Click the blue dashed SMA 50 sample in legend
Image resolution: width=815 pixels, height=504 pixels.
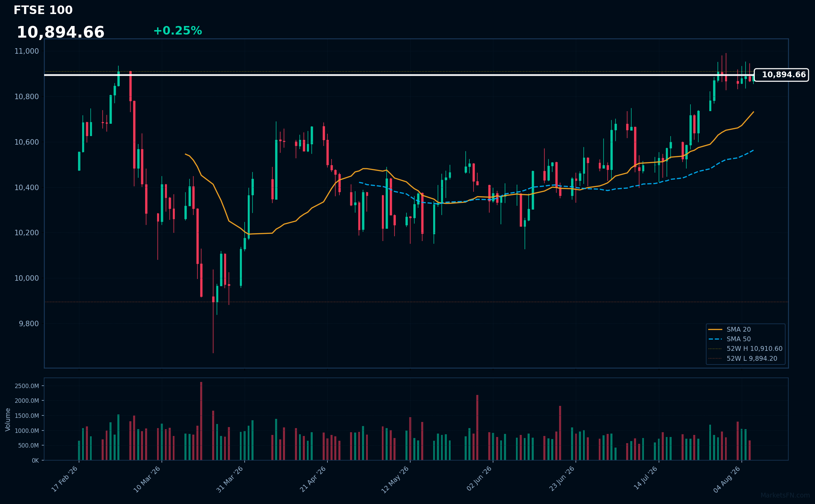(715, 339)
